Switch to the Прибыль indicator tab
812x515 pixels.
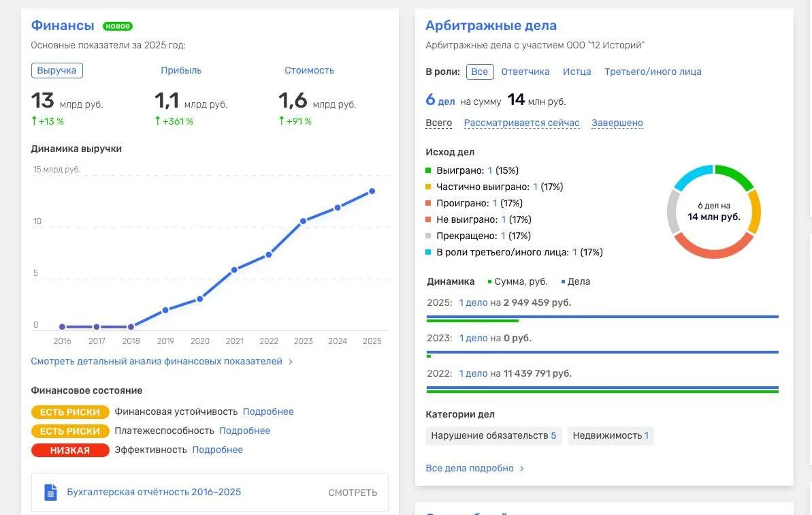pyautogui.click(x=181, y=70)
